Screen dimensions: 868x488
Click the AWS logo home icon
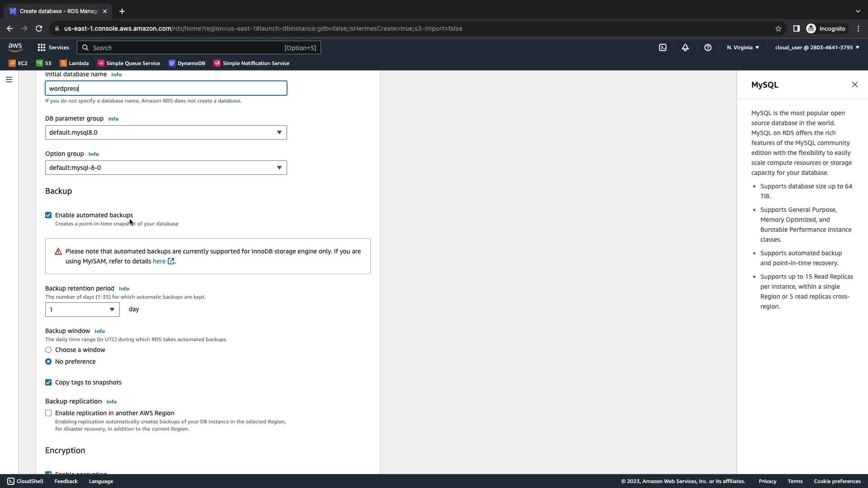(15, 47)
